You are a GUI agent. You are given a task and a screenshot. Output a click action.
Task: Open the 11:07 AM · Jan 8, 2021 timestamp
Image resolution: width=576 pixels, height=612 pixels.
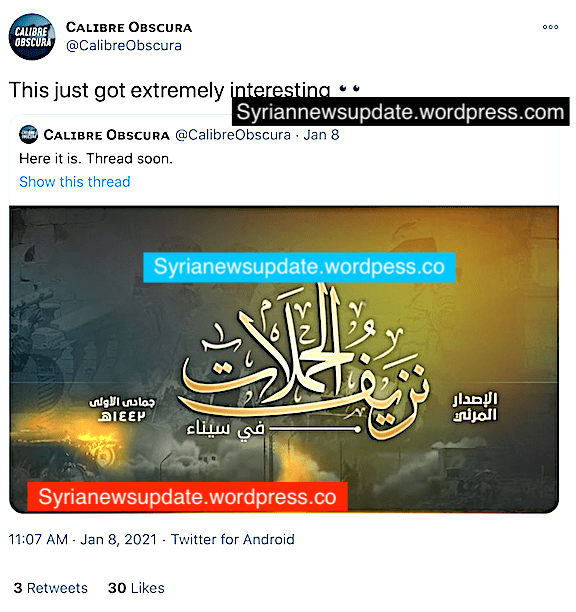click(82, 539)
